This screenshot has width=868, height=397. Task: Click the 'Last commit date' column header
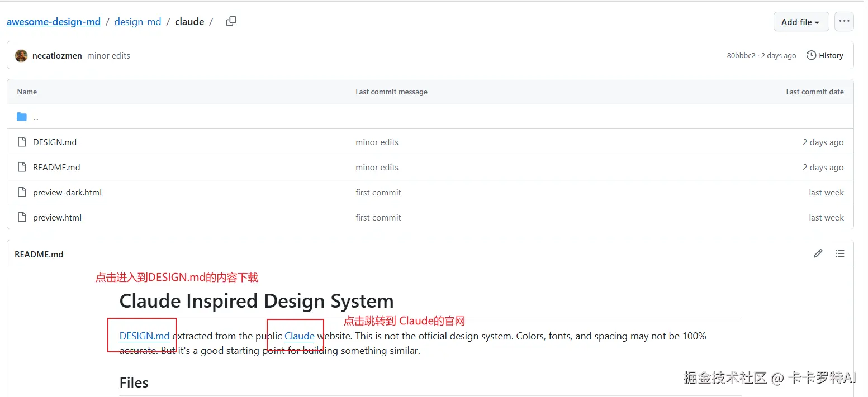pos(815,92)
